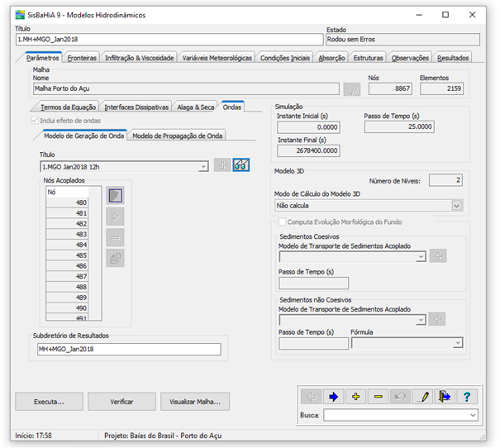Click the undo curved arrow icon
The image size is (500, 448).
pos(400,397)
